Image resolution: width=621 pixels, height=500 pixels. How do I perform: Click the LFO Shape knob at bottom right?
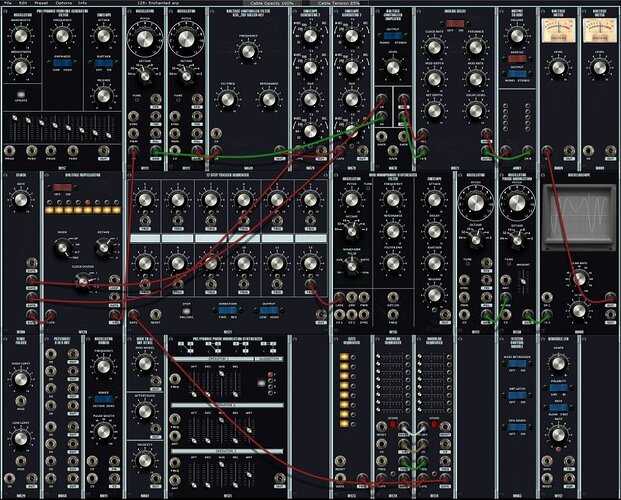pos(558,363)
